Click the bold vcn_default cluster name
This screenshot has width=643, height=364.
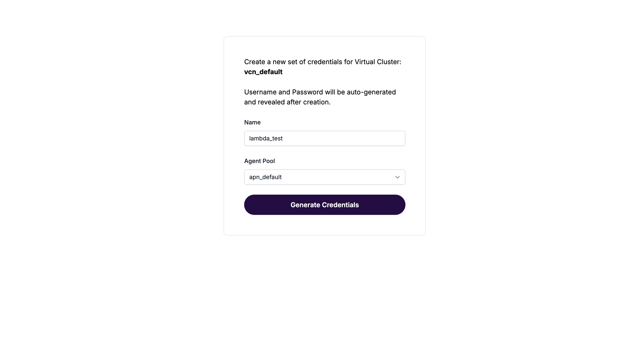263,72
